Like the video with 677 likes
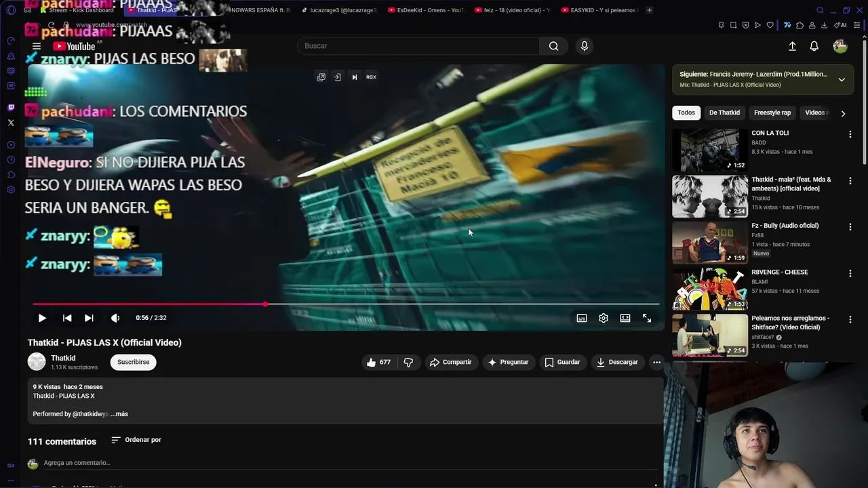Screen dimensions: 868x488 click(378, 363)
